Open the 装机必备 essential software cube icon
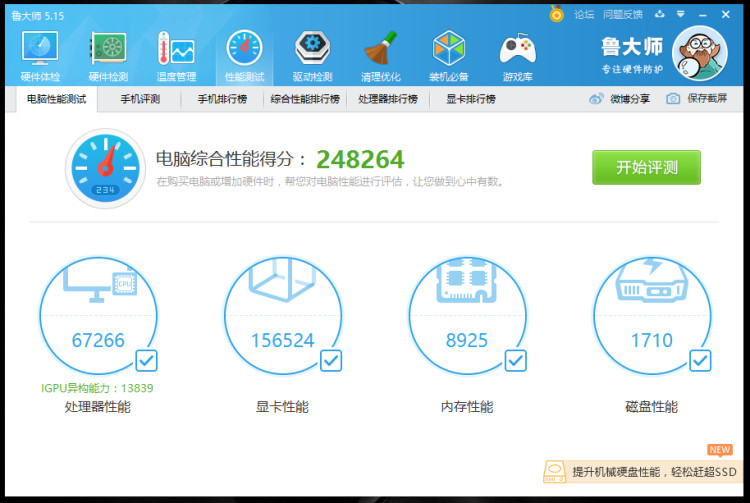The height and width of the screenshot is (503, 750). [449, 48]
